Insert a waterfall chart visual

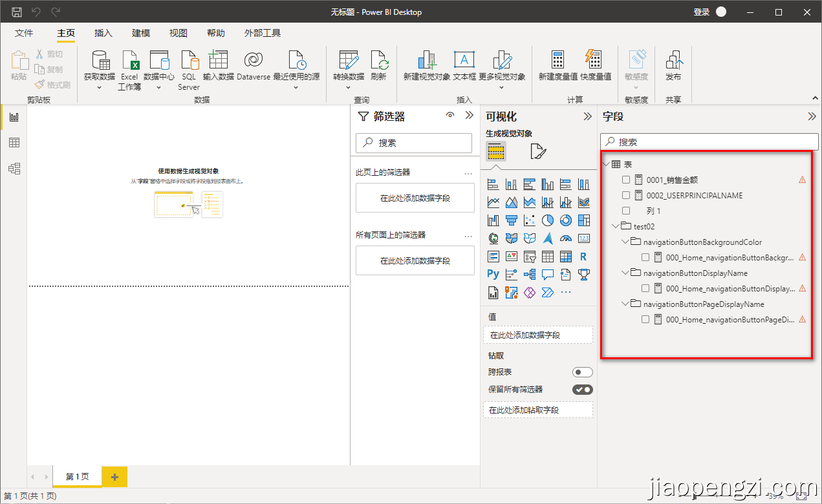[x=493, y=220]
